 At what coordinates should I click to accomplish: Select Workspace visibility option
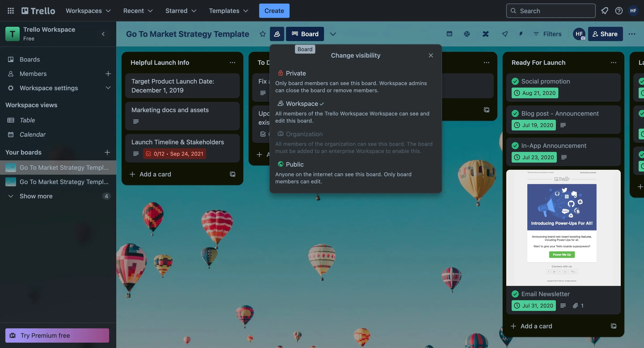(x=356, y=112)
